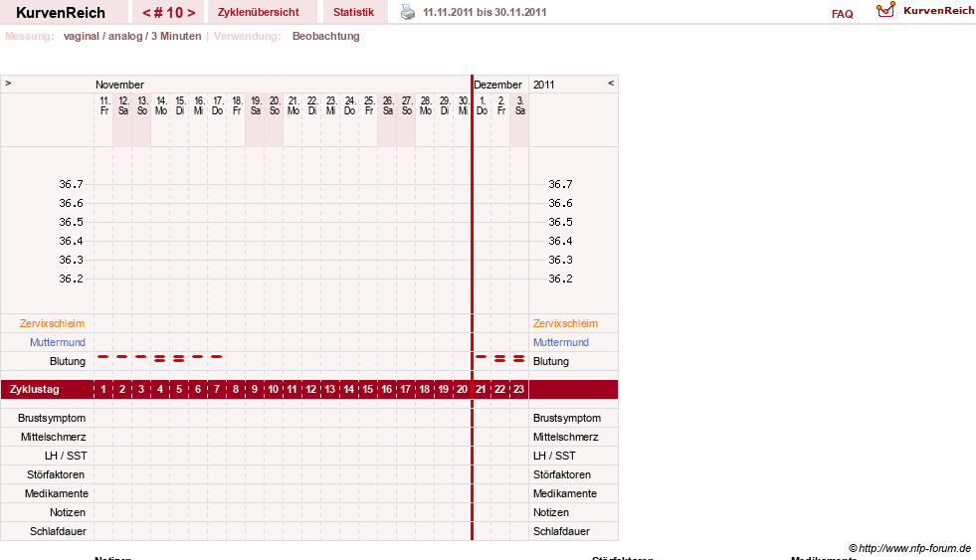The width and height of the screenshot is (976, 560).
Task: Click the right Muttermund label
Action: pos(561,342)
